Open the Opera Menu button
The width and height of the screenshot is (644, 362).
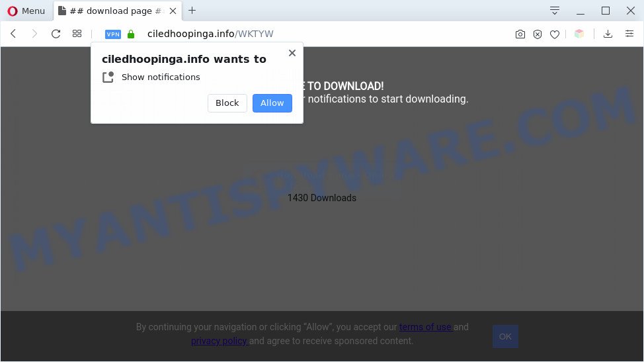coord(26,11)
